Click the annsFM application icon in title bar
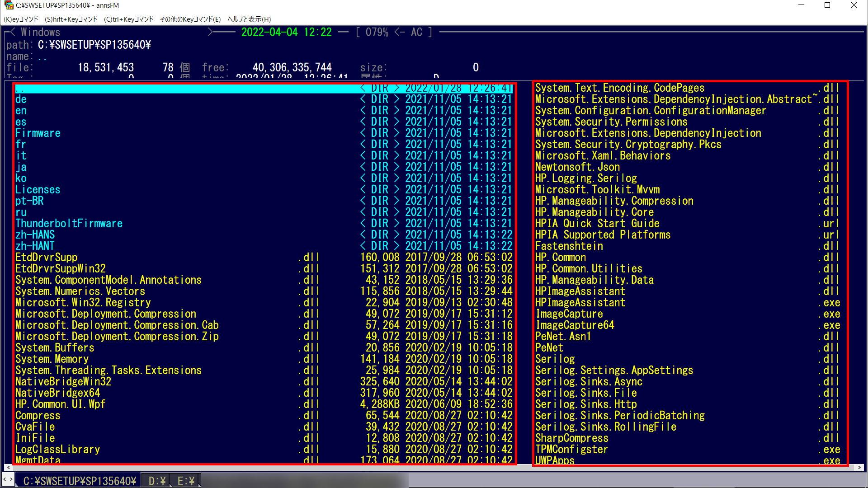 click(x=9, y=5)
